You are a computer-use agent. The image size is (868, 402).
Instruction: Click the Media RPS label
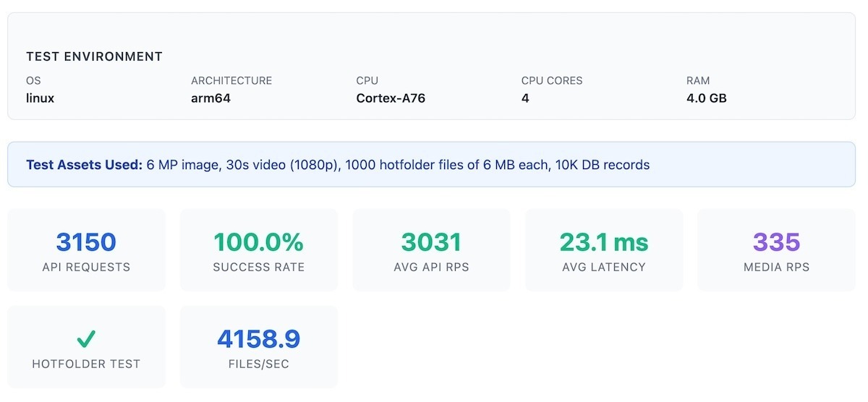point(776,267)
